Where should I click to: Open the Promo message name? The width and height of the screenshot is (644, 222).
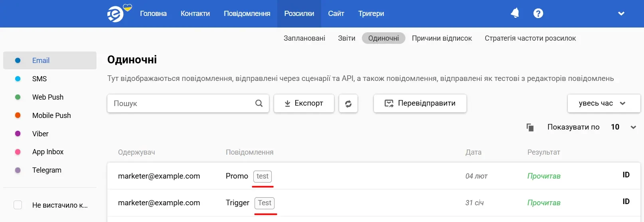[x=237, y=176]
